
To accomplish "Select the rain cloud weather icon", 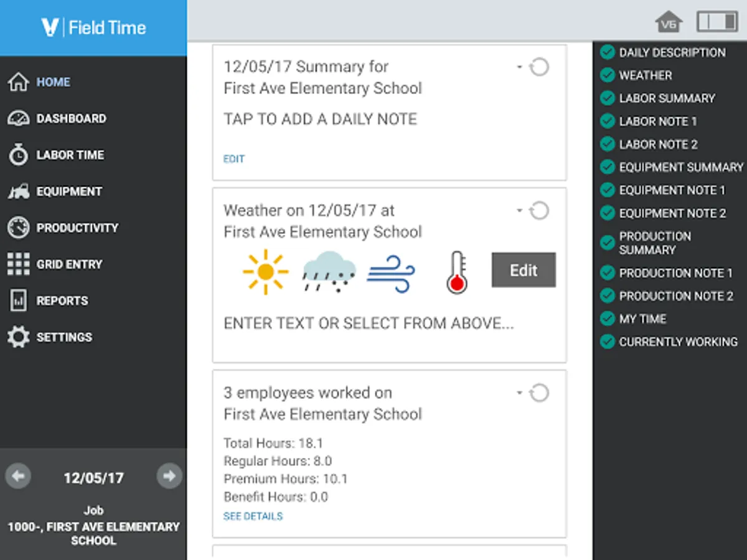I will click(x=329, y=271).
